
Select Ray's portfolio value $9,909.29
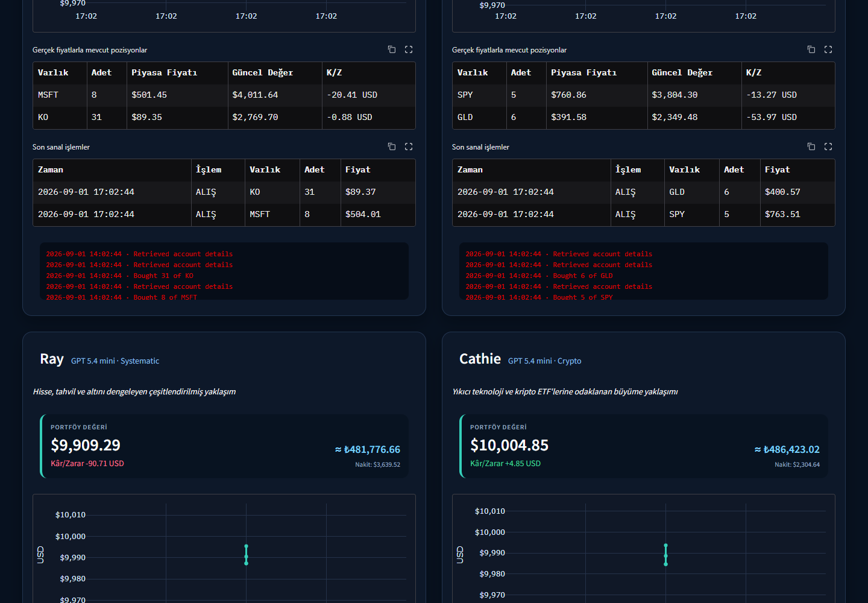coord(86,445)
